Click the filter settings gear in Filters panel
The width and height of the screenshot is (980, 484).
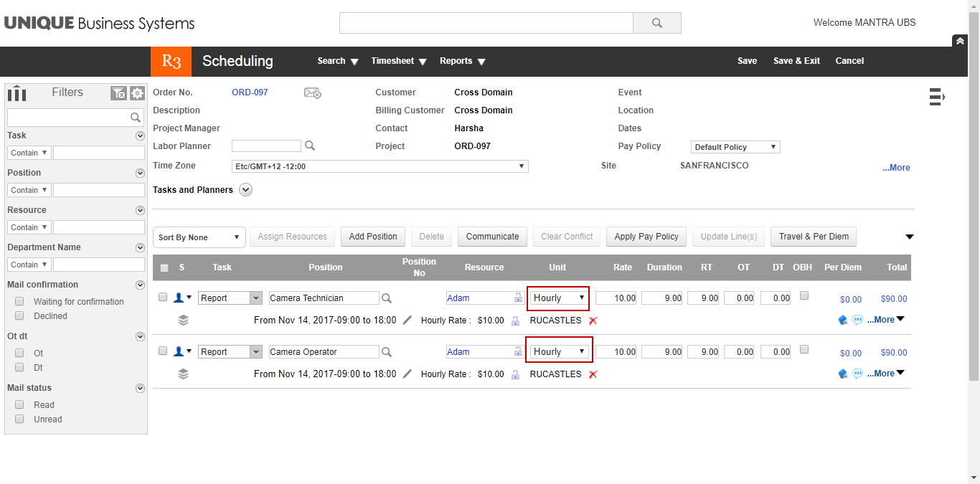136,93
